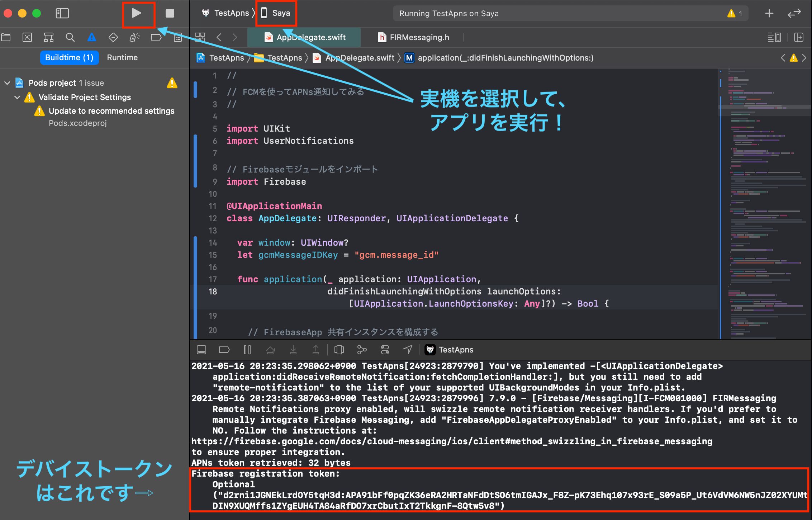Viewport: 812px width, 520px height.
Task: Open the Project navigator folder icon
Action: [6, 37]
